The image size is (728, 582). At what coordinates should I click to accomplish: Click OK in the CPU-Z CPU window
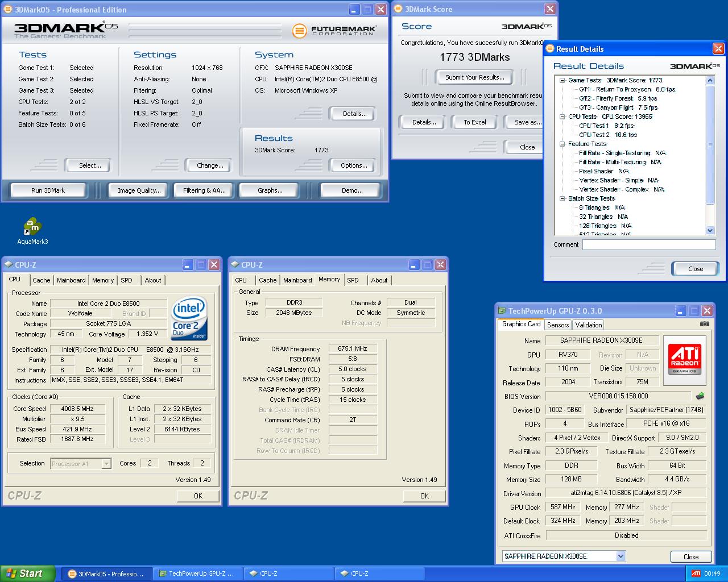[x=198, y=496]
